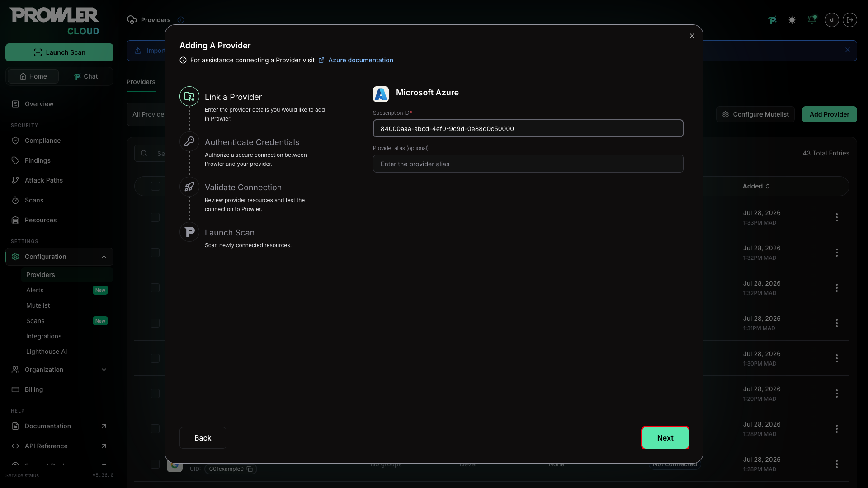Copy the C01example0 UID
Screen dimensions: 868x488
coord(250,469)
